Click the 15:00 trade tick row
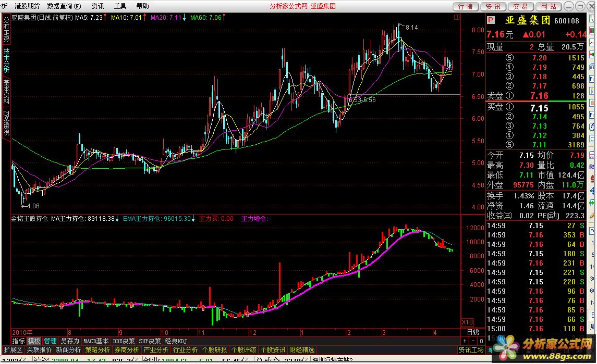 536,329
